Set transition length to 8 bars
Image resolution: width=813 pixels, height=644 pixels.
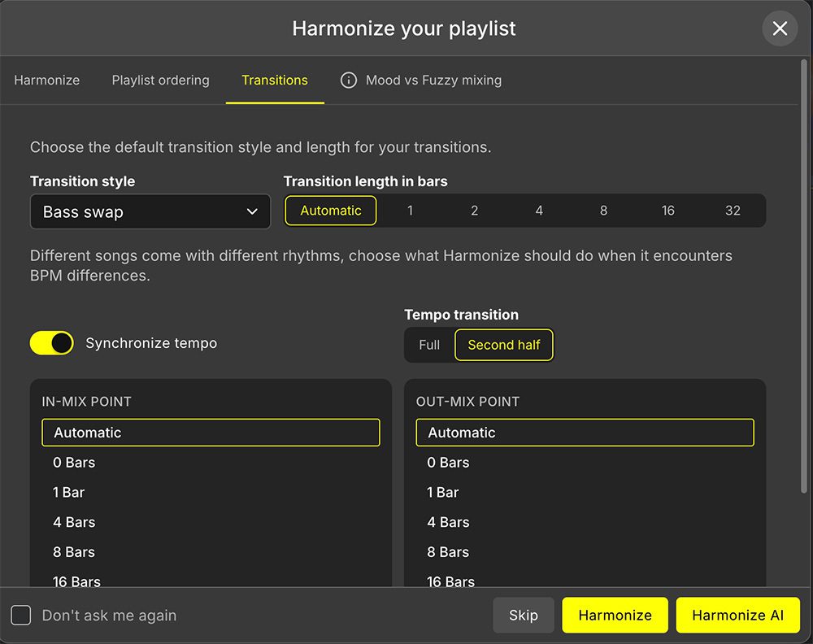click(603, 211)
